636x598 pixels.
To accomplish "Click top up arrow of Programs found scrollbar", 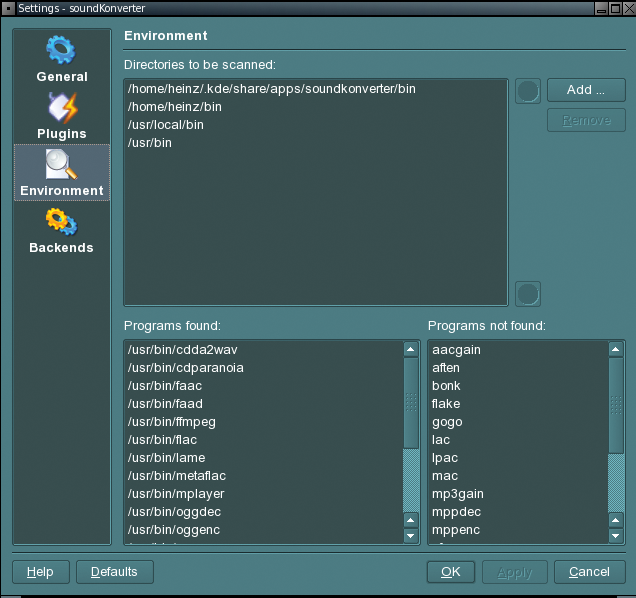I will [x=411, y=349].
